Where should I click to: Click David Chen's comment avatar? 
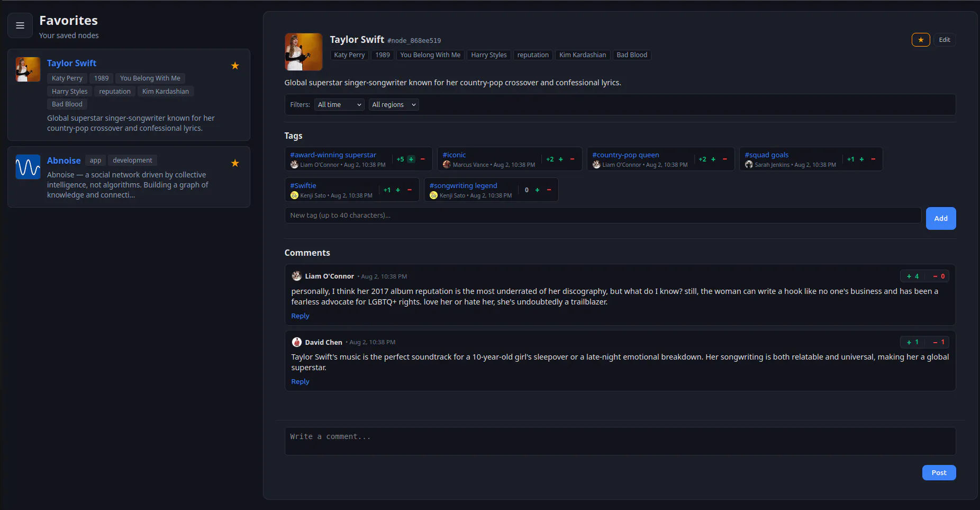[297, 342]
